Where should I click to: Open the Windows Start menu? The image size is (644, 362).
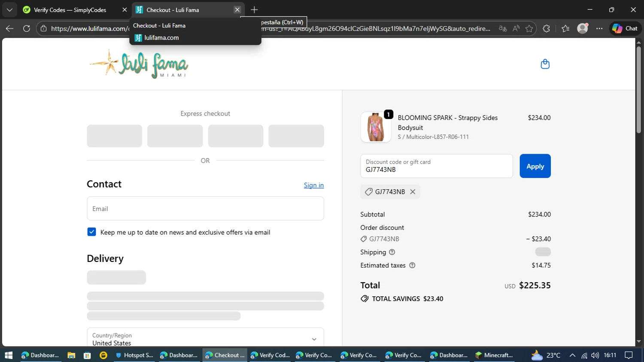9,355
